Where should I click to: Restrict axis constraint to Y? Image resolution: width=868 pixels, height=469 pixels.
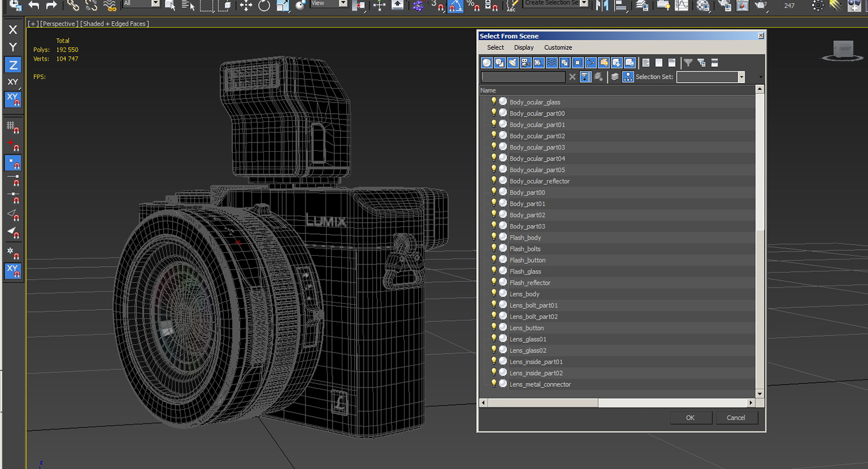(x=13, y=47)
